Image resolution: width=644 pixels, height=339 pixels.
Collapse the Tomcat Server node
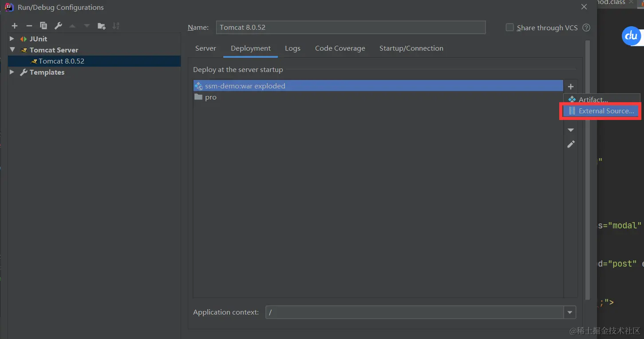point(12,50)
